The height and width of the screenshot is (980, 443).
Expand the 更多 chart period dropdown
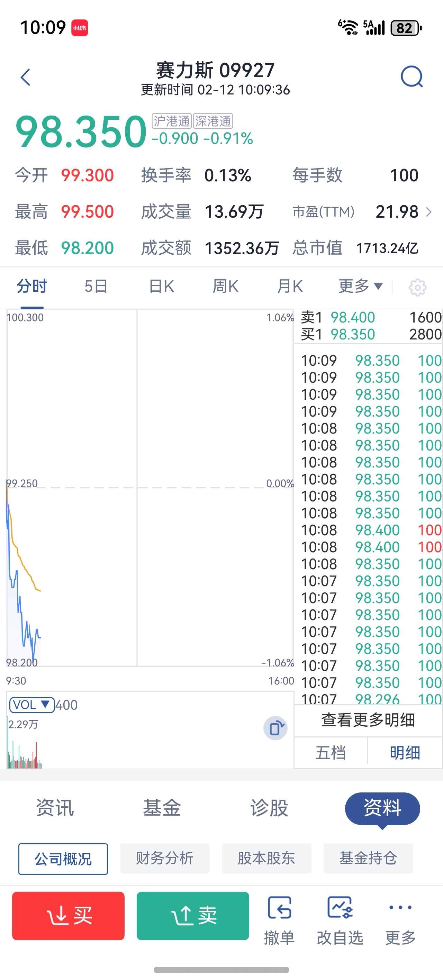coord(360,286)
